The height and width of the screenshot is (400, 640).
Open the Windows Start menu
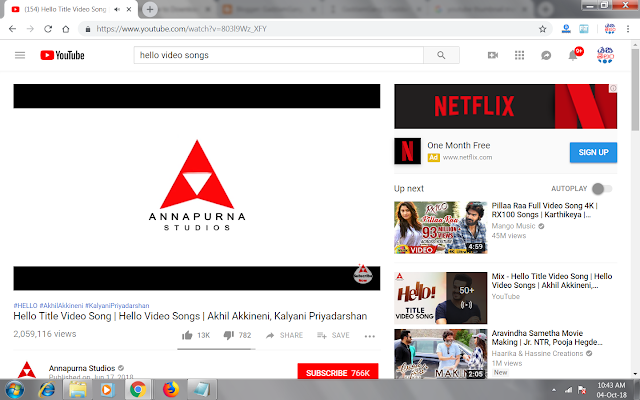click(x=14, y=390)
